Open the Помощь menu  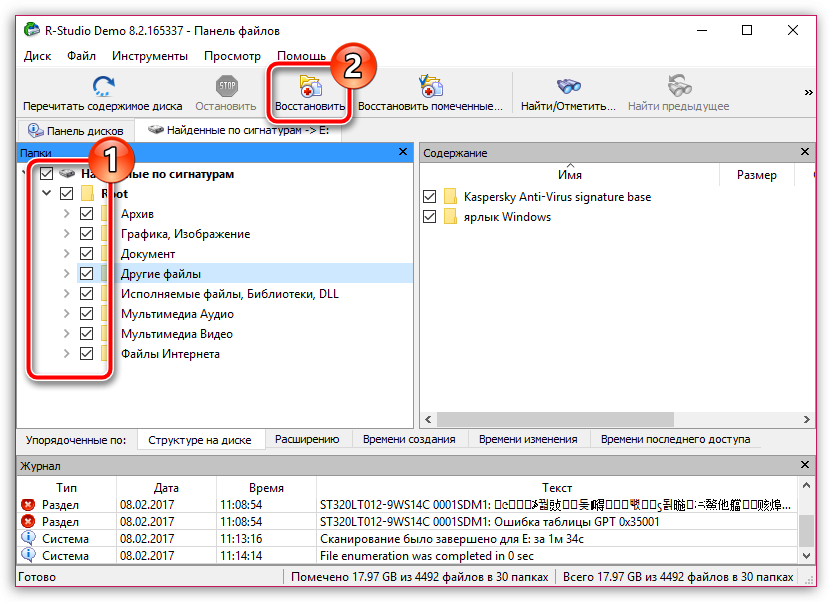301,56
